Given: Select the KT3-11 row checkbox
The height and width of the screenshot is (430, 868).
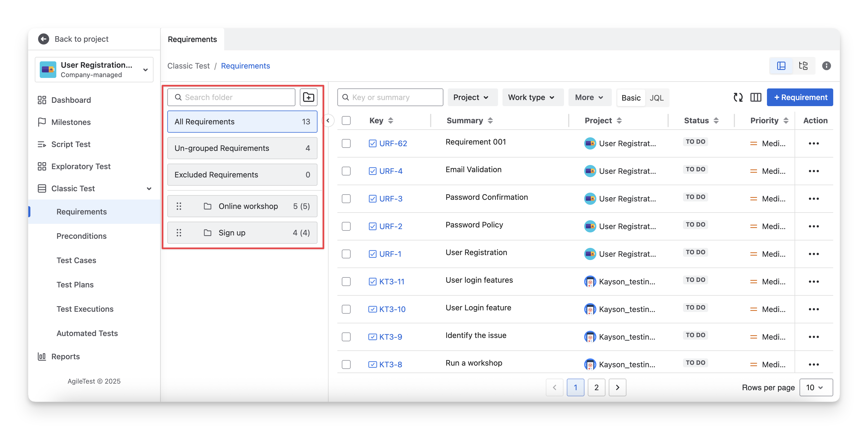Looking at the screenshot, I should (346, 282).
